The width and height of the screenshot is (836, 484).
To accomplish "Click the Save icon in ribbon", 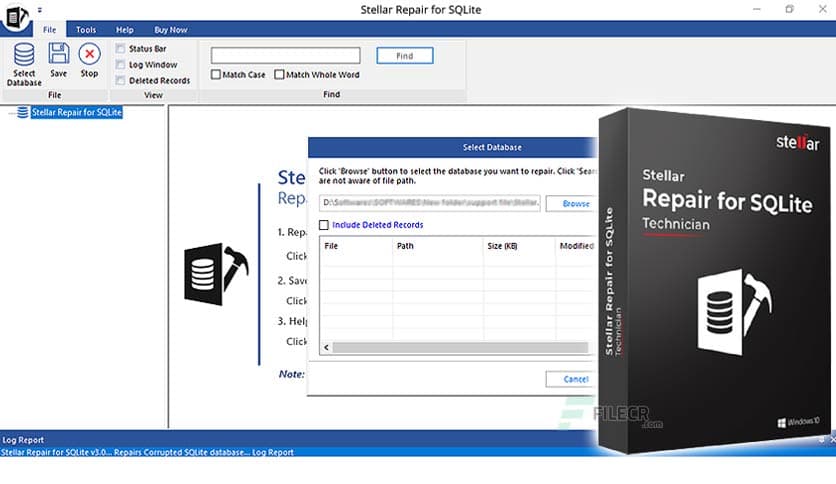I will 59,53.
